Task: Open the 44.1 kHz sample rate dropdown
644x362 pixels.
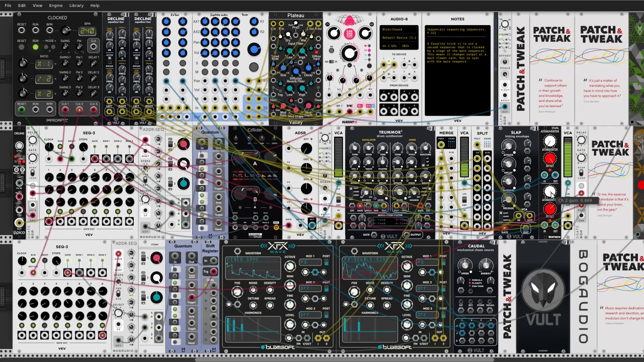Action: (x=389, y=46)
